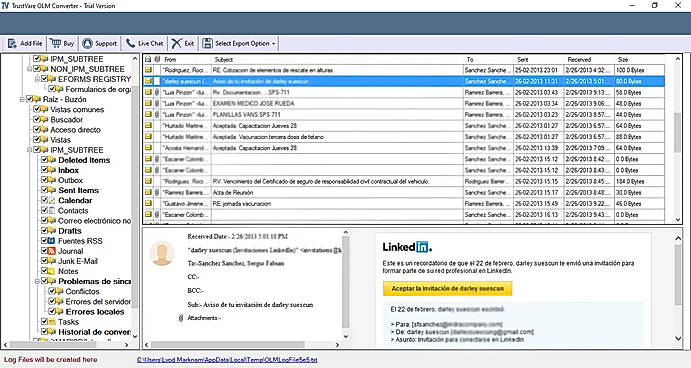Toggle the Sent Items checkbox
Viewport: 691px width, 368px height.
45,190
